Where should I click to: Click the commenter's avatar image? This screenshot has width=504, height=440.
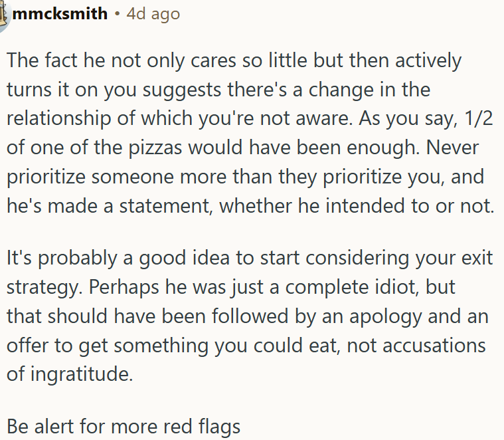click(x=4, y=15)
